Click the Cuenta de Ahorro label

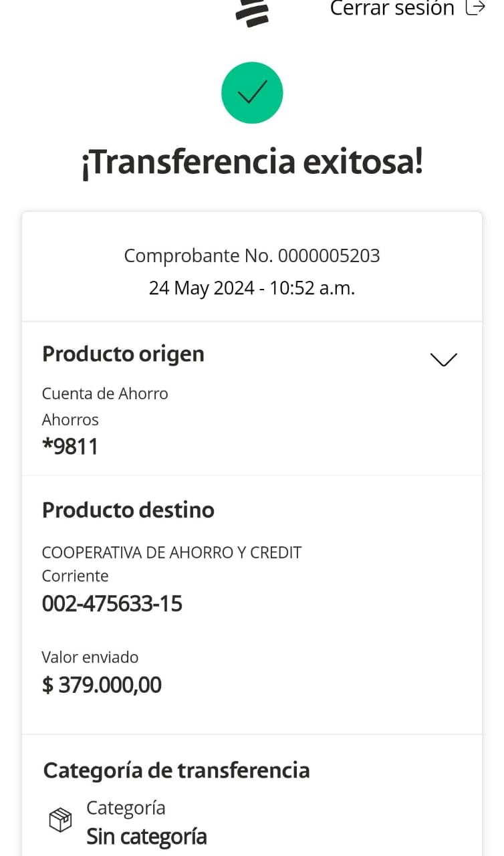pos(105,393)
